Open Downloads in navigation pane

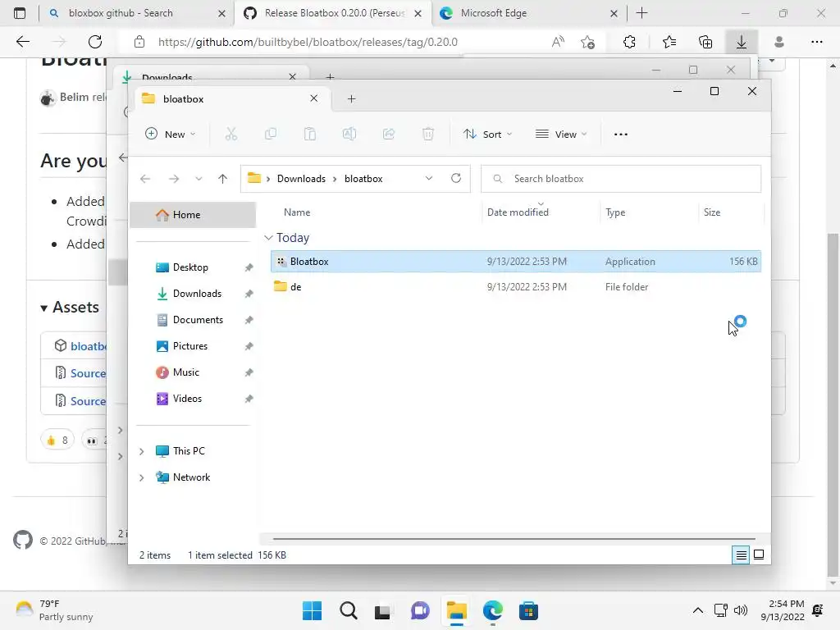(197, 294)
